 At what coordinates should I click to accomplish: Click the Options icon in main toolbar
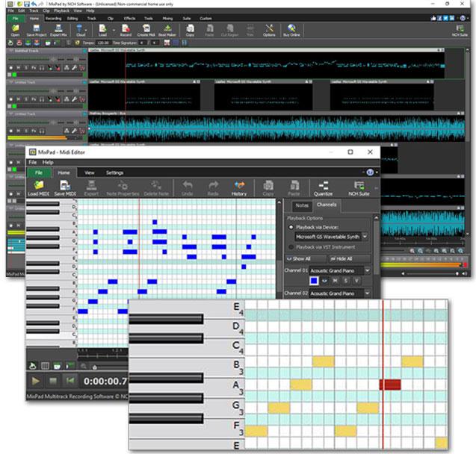point(269,31)
